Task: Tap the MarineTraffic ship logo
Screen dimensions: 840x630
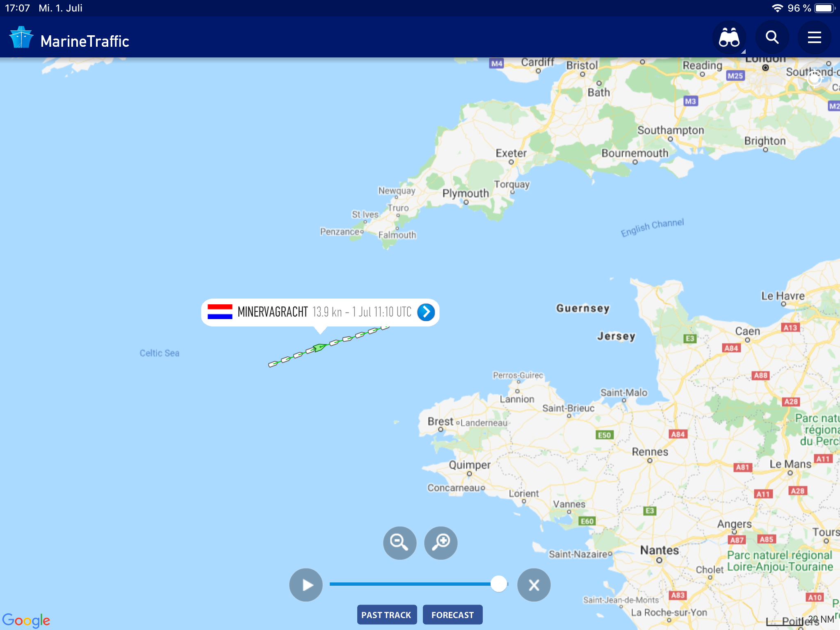Action: 21,38
